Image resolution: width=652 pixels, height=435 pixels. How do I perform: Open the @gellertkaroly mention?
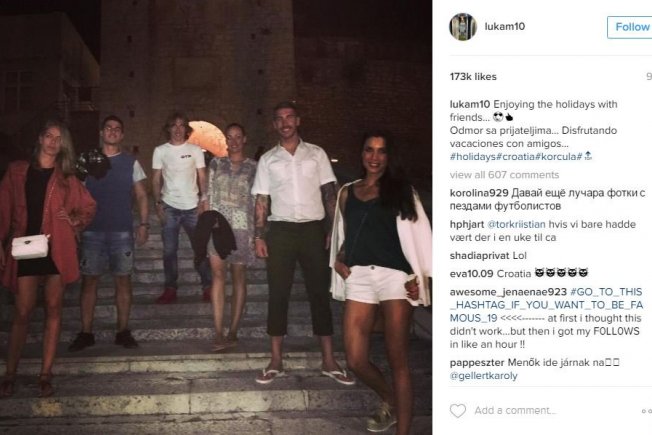[x=484, y=376]
